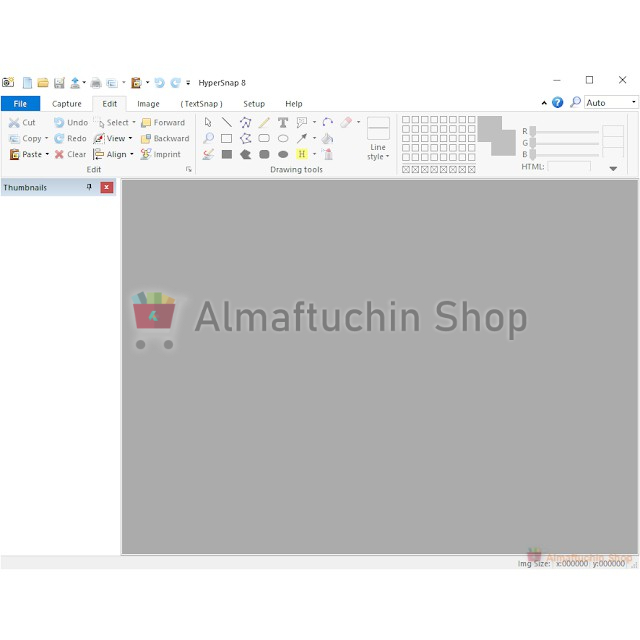Select the Fill bucket tool
Screen dimensions: 640x640
327,138
